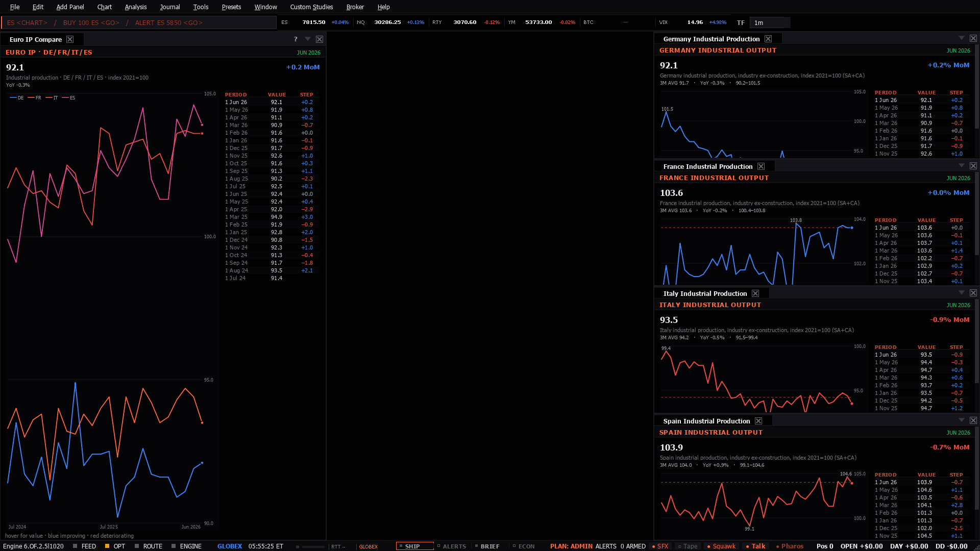This screenshot has width=980, height=551.
Task: Close the Italy Industrial Production panel
Action: (x=973, y=293)
